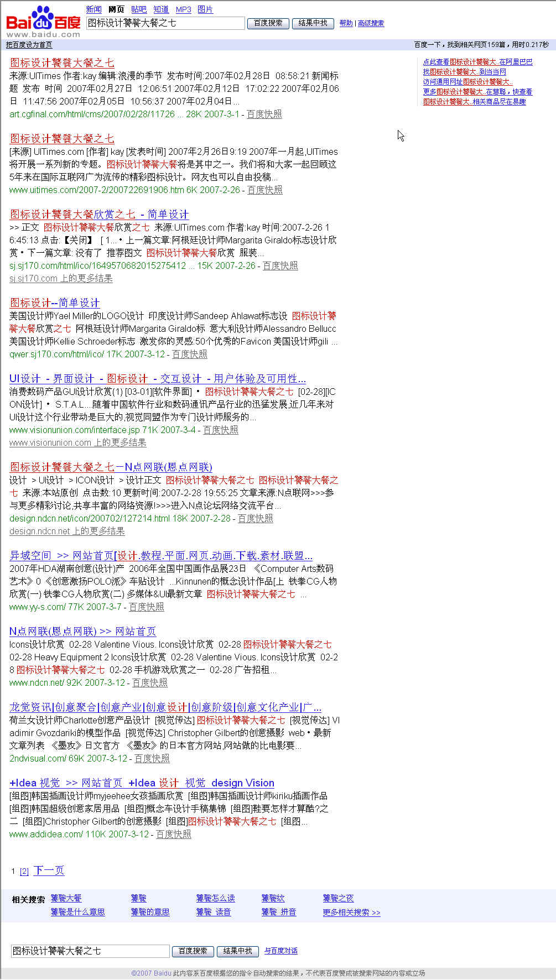Screen dimensions: 556x980
Task: Click sidebar ad 在慧聪，快查看
Action: pos(477,92)
